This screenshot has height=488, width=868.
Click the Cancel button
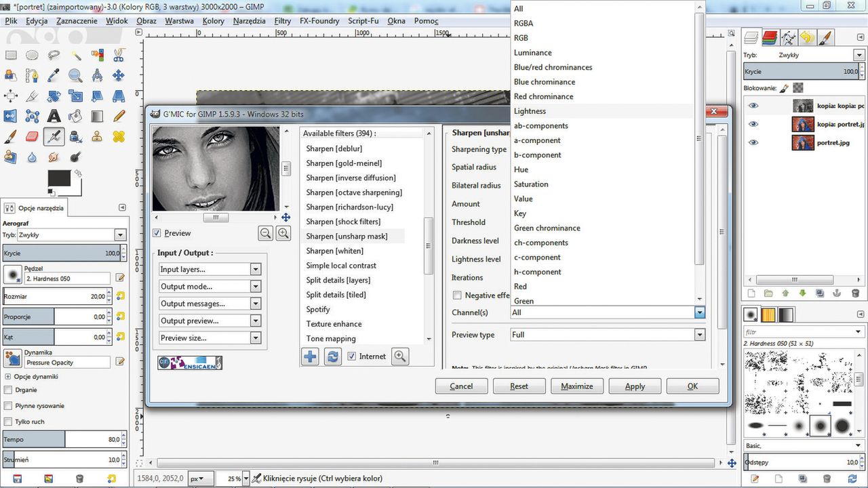pyautogui.click(x=461, y=386)
